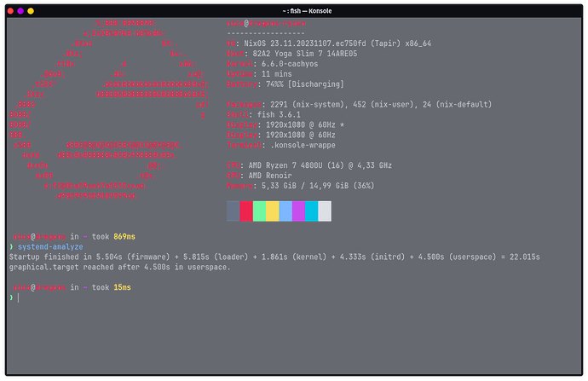
Task: Click the light blue color block
Action: pos(285,211)
